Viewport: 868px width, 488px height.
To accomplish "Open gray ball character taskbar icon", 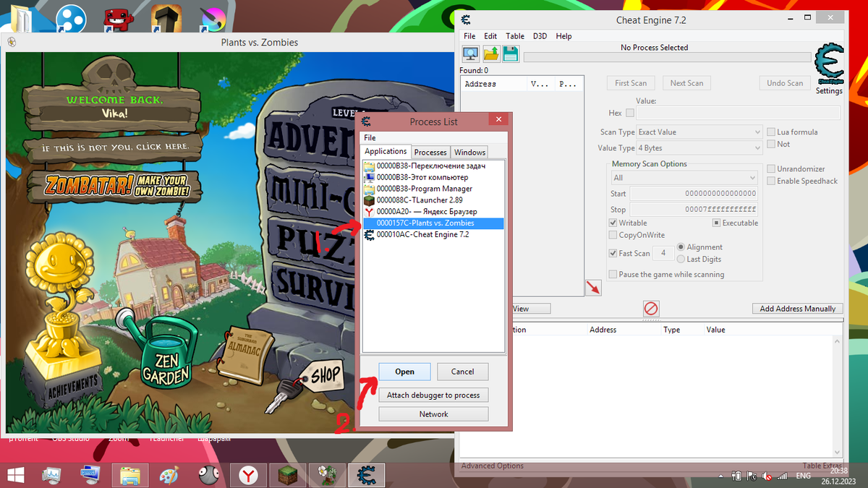I will [208, 475].
